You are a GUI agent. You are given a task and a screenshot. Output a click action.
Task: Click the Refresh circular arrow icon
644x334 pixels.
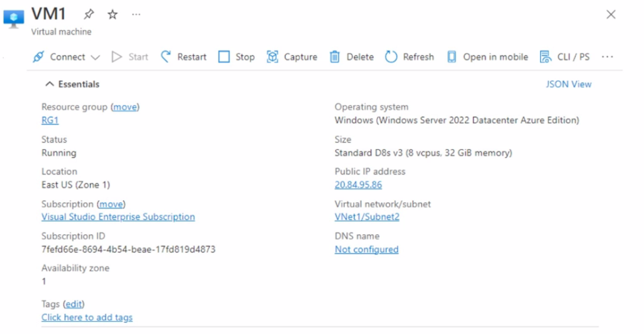(391, 57)
